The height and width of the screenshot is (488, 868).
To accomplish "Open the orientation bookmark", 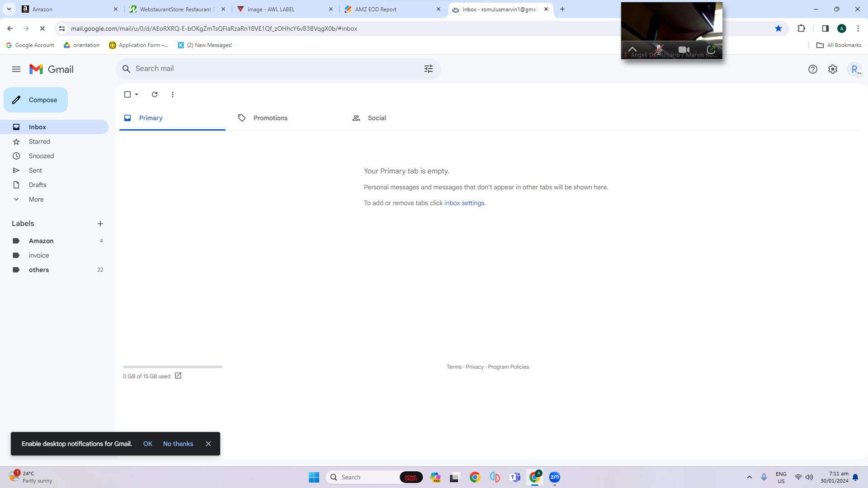I will pos(82,45).
